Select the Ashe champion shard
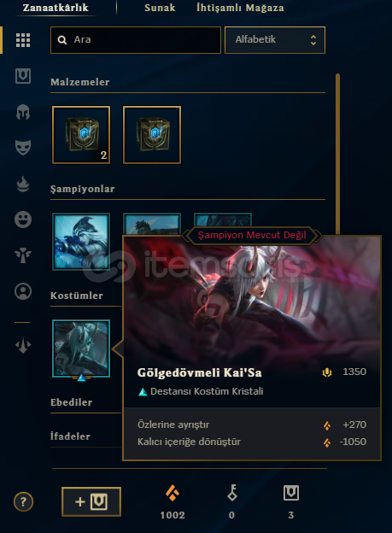Image resolution: width=392 pixels, height=533 pixels. [81, 242]
